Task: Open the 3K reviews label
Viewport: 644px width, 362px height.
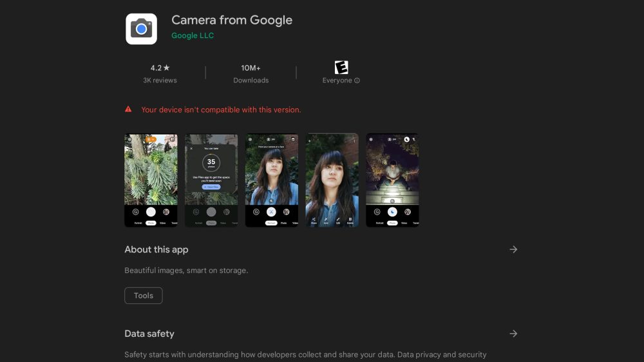Action: pyautogui.click(x=160, y=81)
